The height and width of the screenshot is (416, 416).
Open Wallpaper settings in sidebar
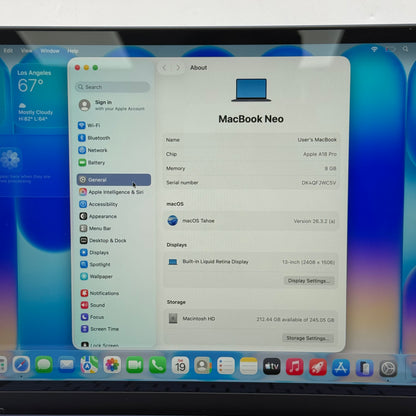(97, 276)
